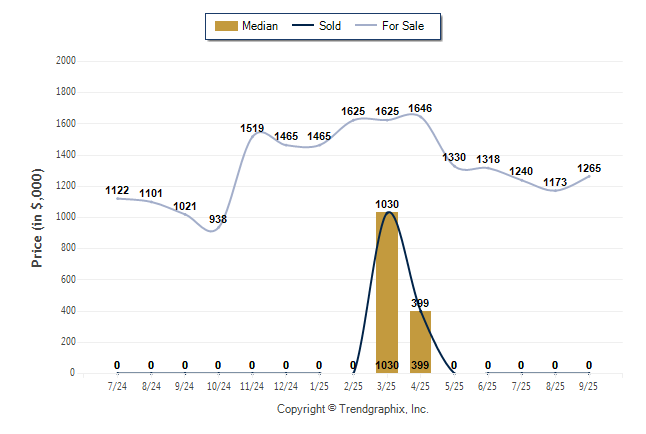646x434 pixels.
Task: Click the 1122 data label for 7/24
Action: click(117, 190)
